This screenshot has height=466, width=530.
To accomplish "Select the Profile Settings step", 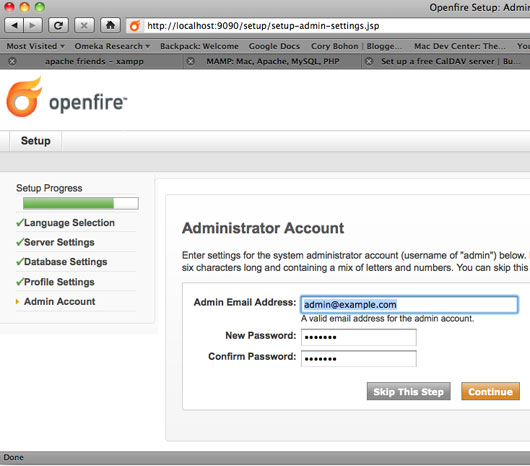I will 59,282.
